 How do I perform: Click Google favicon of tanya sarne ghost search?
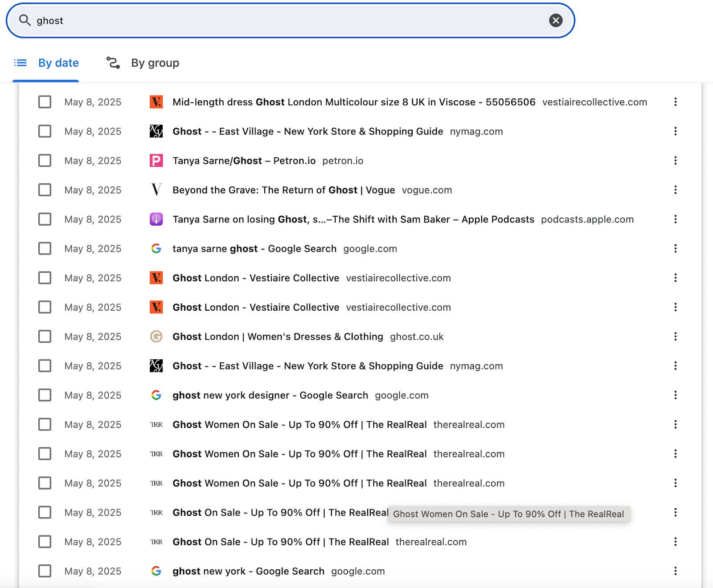pos(156,248)
